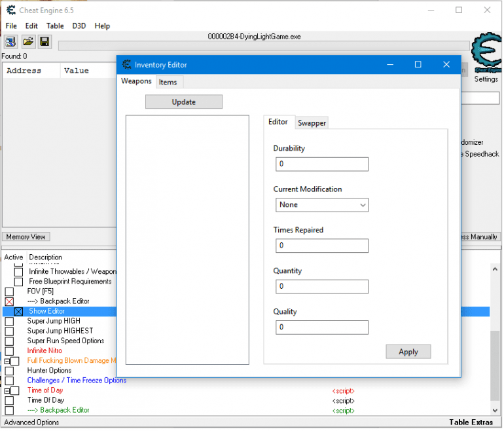Click the open file folder icon
The image size is (504, 431).
click(x=28, y=42)
